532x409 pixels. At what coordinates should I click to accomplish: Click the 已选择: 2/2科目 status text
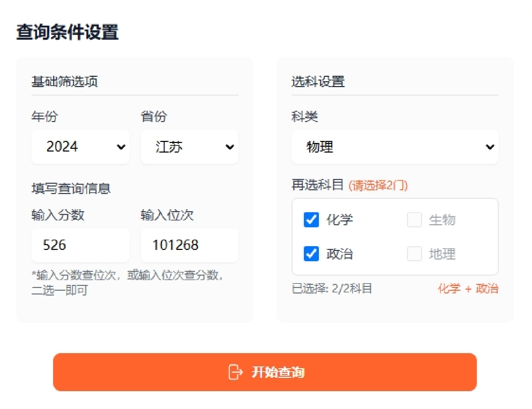point(332,288)
